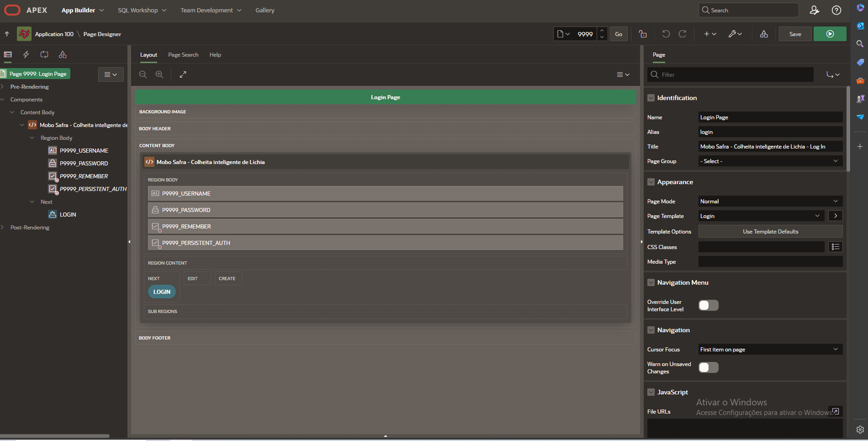This screenshot has width=868, height=441.
Task: Open the rendering tree options menu
Action: point(111,74)
